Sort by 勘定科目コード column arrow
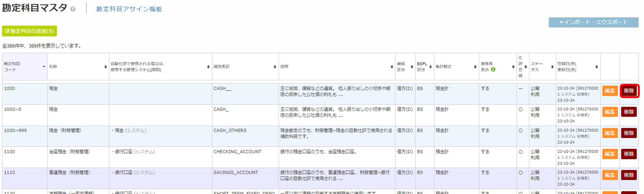Viewport: 644px width, 194px height. [x=44, y=67]
